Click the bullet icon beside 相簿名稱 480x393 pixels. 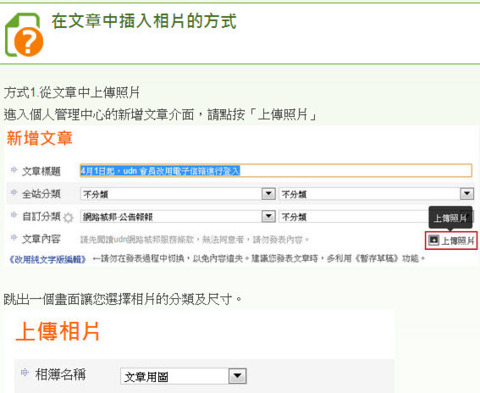point(24,372)
